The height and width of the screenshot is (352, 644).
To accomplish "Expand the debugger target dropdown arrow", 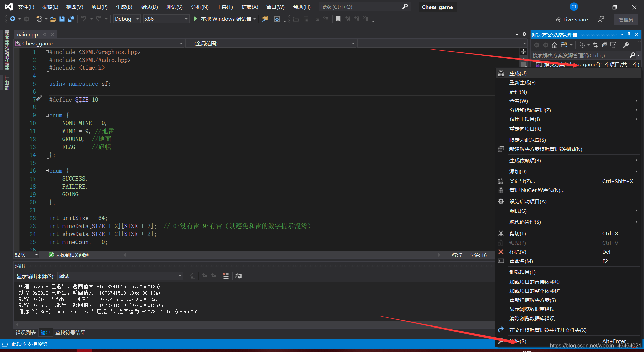I will click(255, 19).
